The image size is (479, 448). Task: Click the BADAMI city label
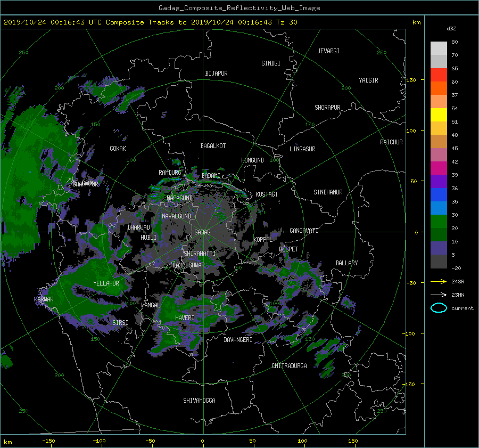(211, 176)
